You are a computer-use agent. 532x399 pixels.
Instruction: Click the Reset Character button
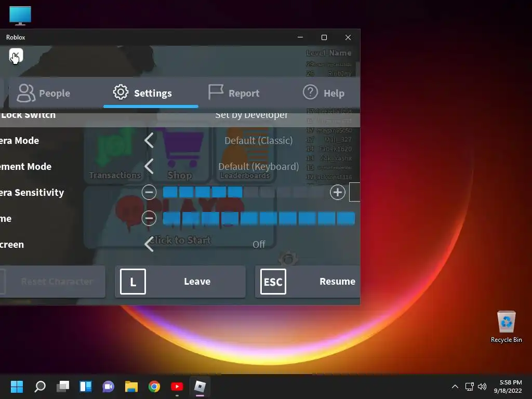click(x=52, y=282)
